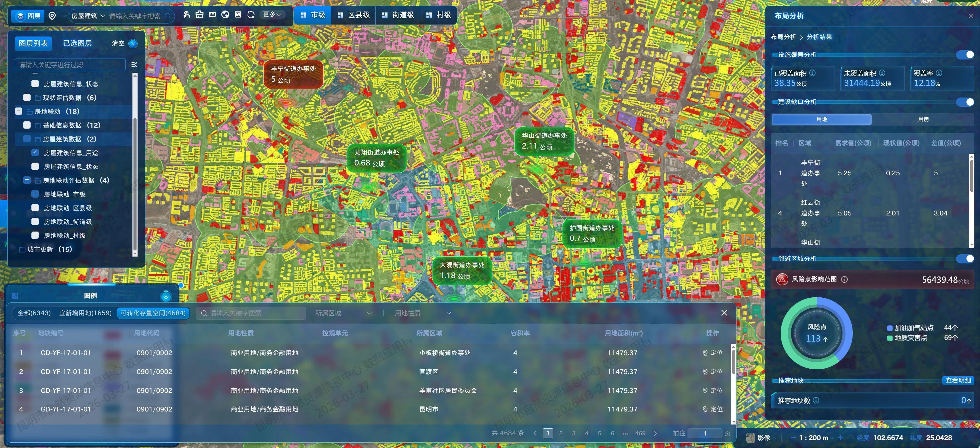Switch to the 已选图层 tab
Screen dimensions: 980x448
coord(77,43)
